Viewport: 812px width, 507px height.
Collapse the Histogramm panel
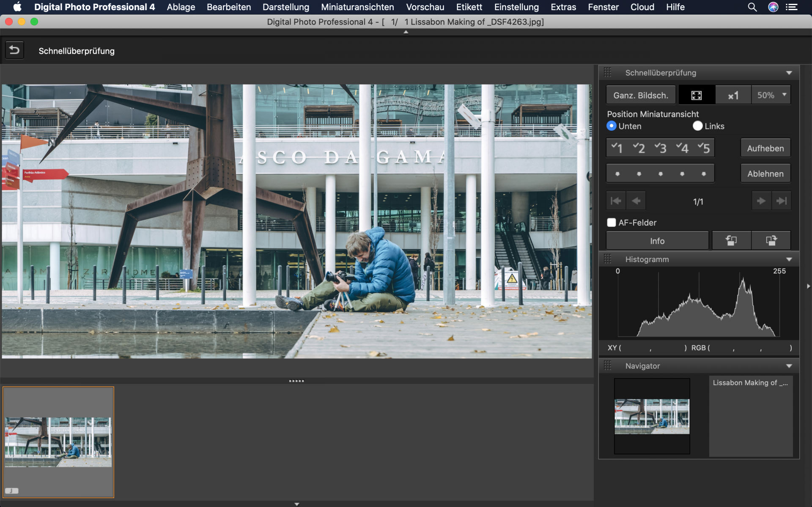pyautogui.click(x=789, y=259)
